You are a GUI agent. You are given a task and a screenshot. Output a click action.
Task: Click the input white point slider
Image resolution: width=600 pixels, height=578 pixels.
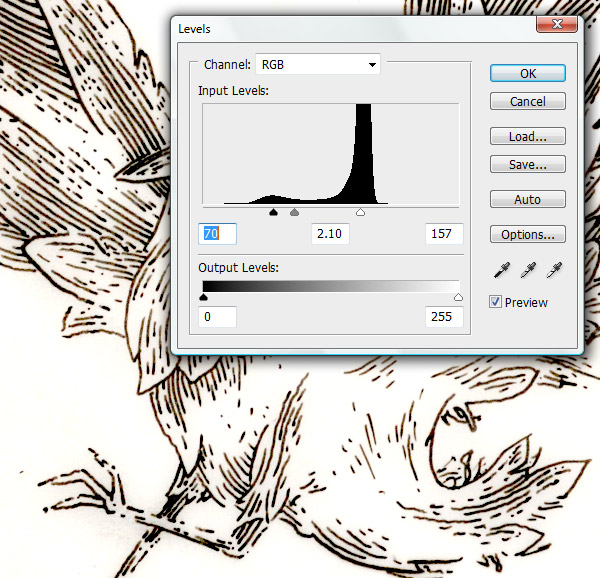coord(360,212)
